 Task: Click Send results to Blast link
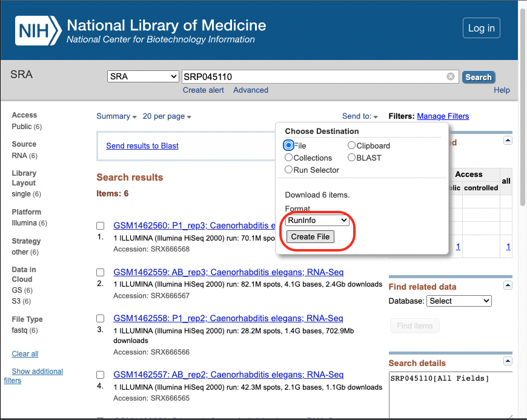142,146
